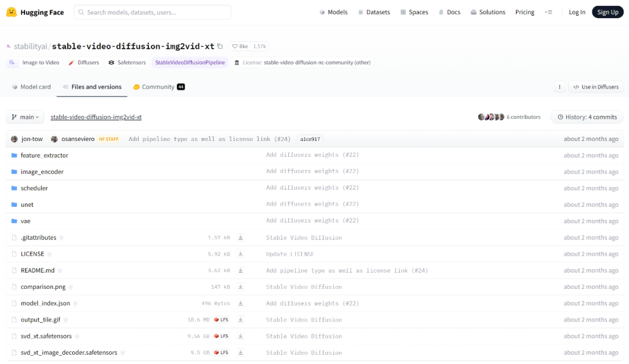The height and width of the screenshot is (364, 629).
Task: Open the scheduler folder
Action: click(x=34, y=188)
